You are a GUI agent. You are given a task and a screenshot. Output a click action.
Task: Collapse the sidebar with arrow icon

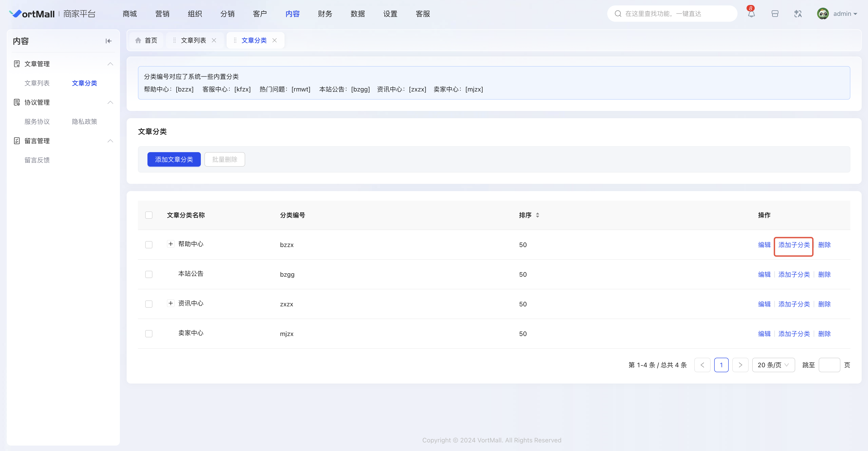tap(109, 41)
